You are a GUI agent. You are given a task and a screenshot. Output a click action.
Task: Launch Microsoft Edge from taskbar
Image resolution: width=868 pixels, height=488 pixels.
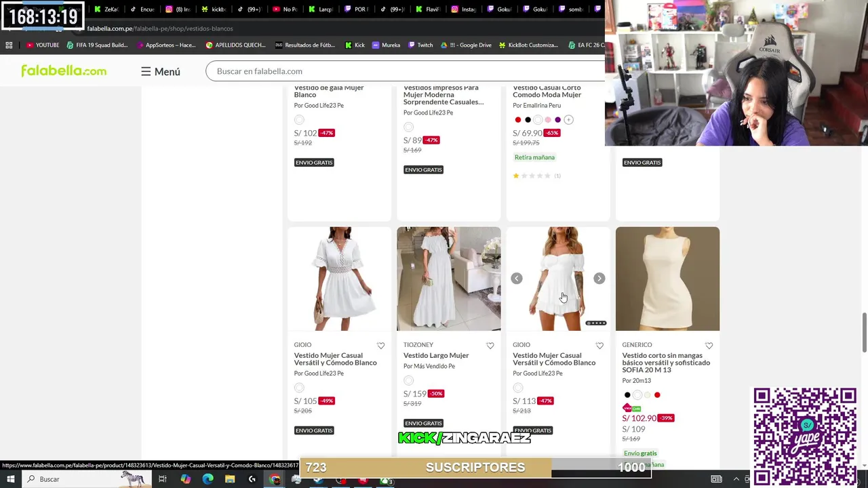coord(208,479)
